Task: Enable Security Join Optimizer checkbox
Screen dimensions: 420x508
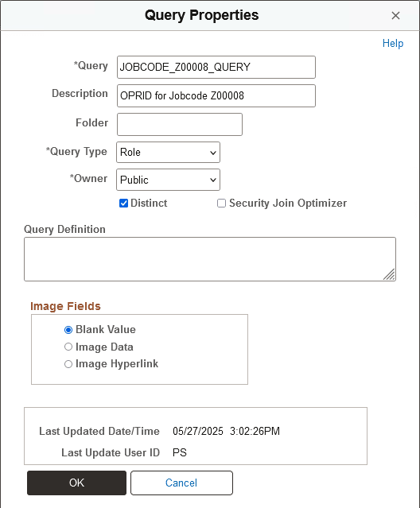Action: coord(221,204)
